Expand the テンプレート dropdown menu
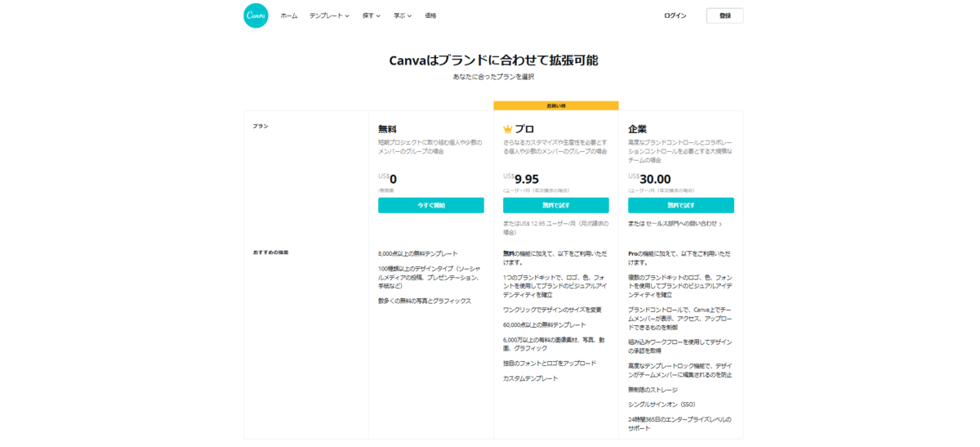 coord(329,16)
